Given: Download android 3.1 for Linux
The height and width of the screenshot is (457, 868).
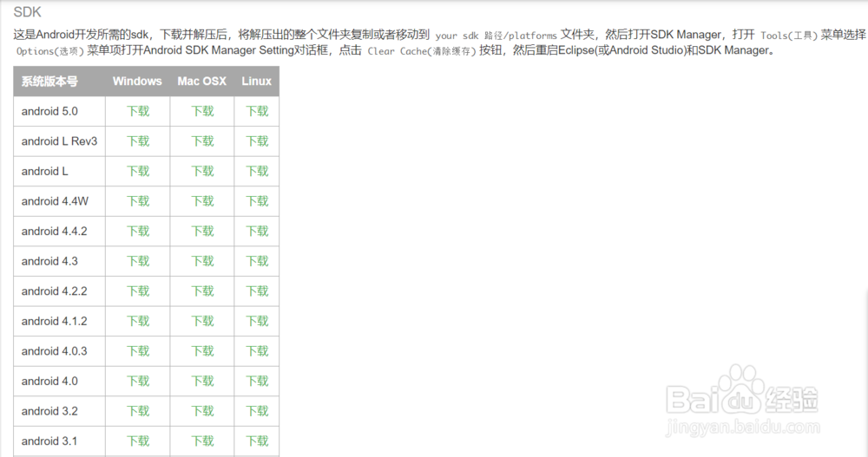Looking at the screenshot, I should pos(257,440).
